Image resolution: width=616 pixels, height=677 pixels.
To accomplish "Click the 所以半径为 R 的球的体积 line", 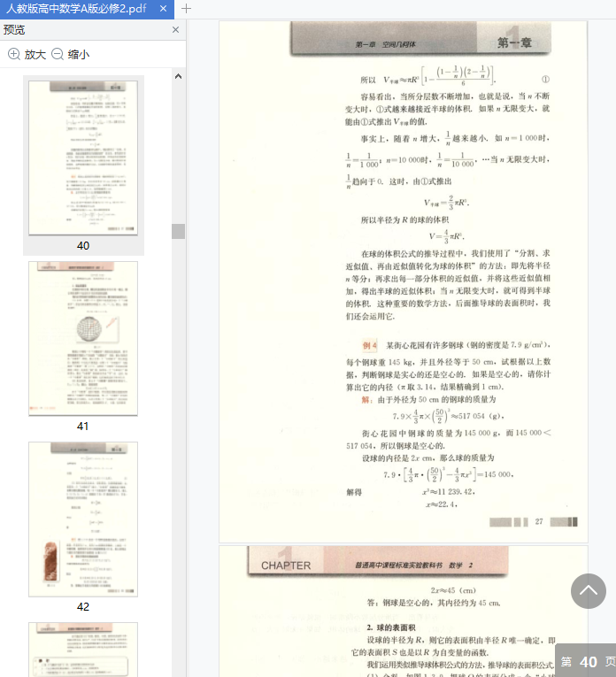I will [x=404, y=219].
